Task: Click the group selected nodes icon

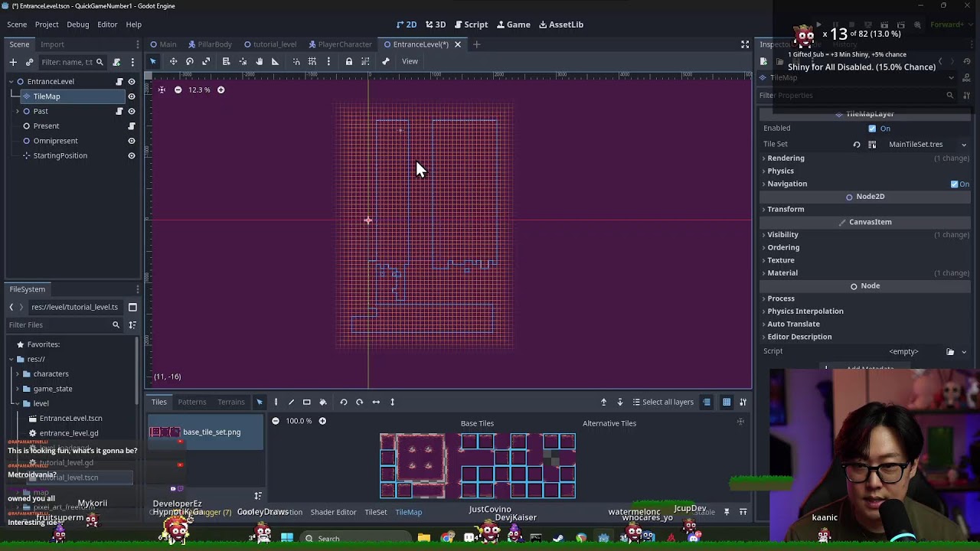Action: pos(365,61)
